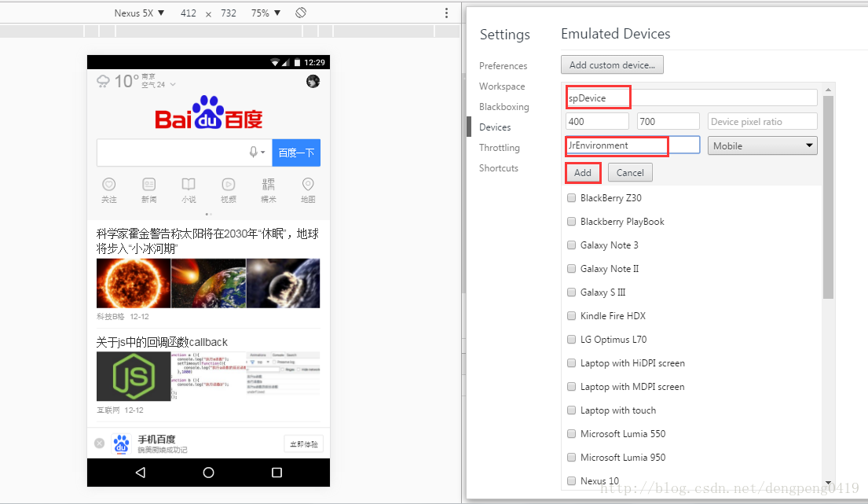
Task: Tap the 视频 video icon
Action: pyautogui.click(x=229, y=185)
